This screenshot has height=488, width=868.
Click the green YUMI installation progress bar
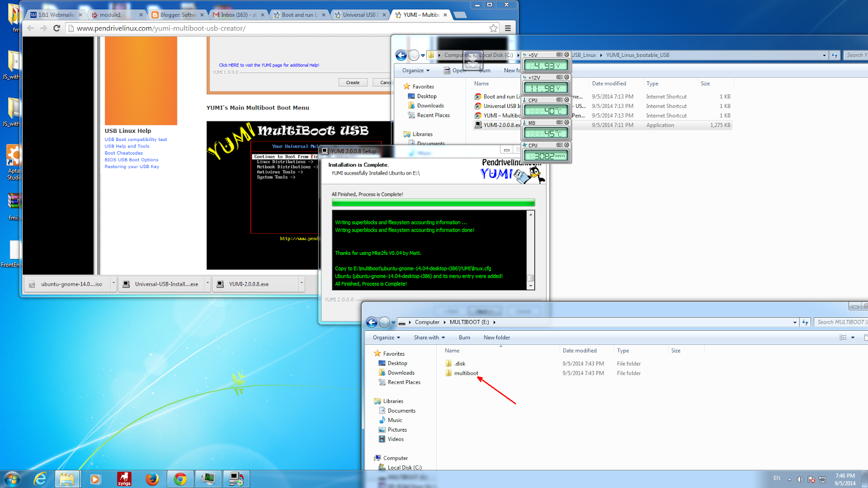(x=433, y=203)
